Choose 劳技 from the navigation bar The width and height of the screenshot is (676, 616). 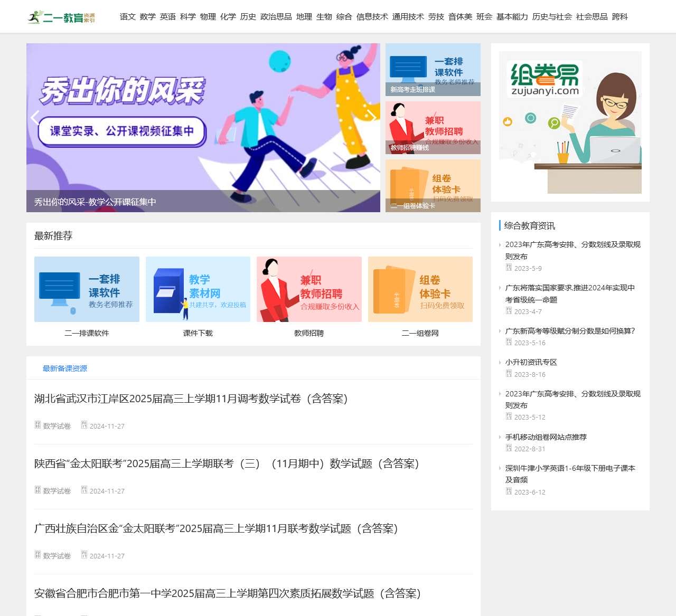click(x=436, y=17)
